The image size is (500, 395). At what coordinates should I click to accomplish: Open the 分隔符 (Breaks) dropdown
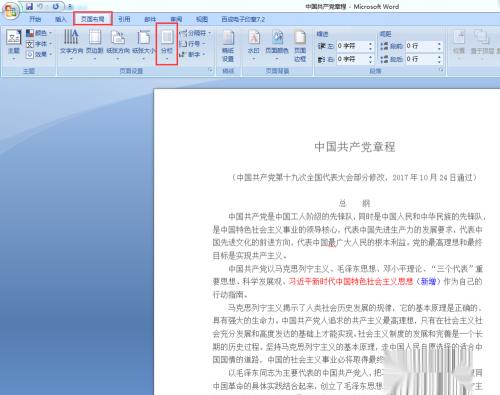click(195, 33)
